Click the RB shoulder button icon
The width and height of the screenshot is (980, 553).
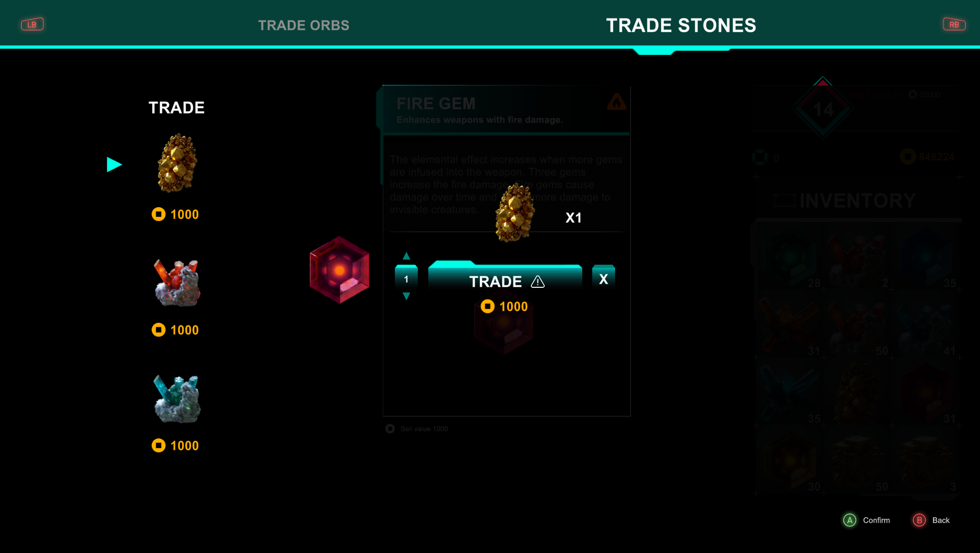coord(954,24)
